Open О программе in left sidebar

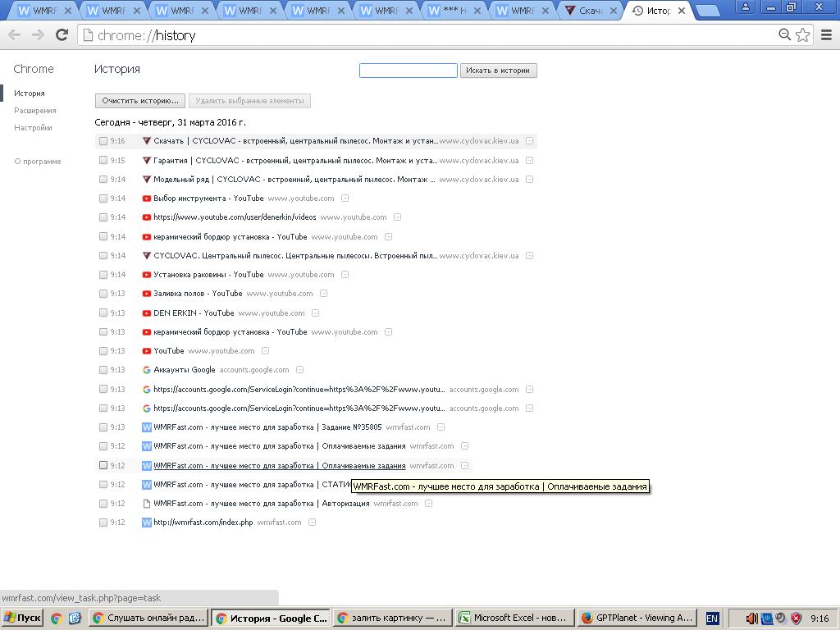click(38, 162)
